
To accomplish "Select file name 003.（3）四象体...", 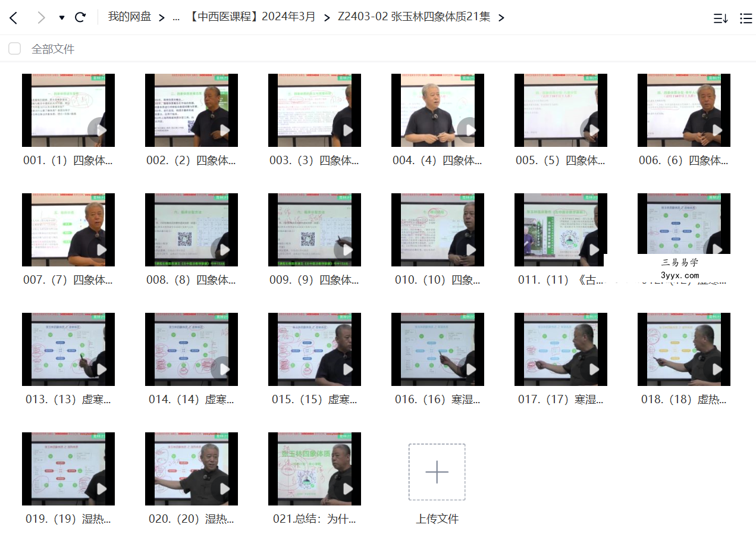I will tap(314, 161).
